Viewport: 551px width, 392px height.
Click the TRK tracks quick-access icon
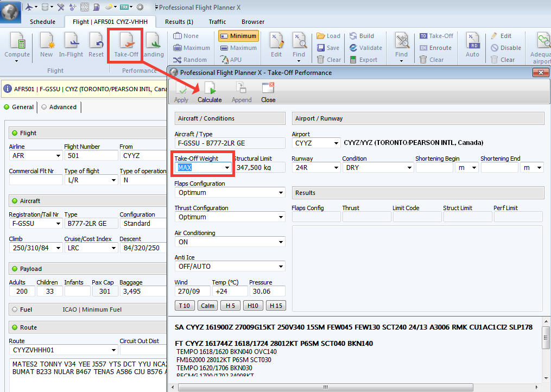click(x=124, y=7)
